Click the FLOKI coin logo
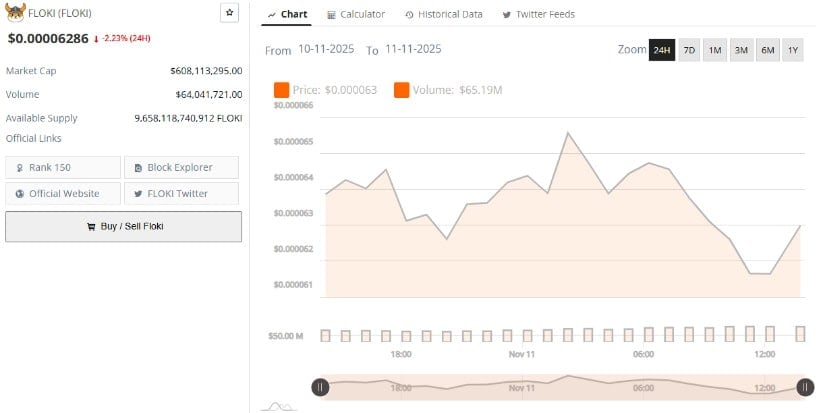The width and height of the screenshot is (825, 413). (x=15, y=13)
